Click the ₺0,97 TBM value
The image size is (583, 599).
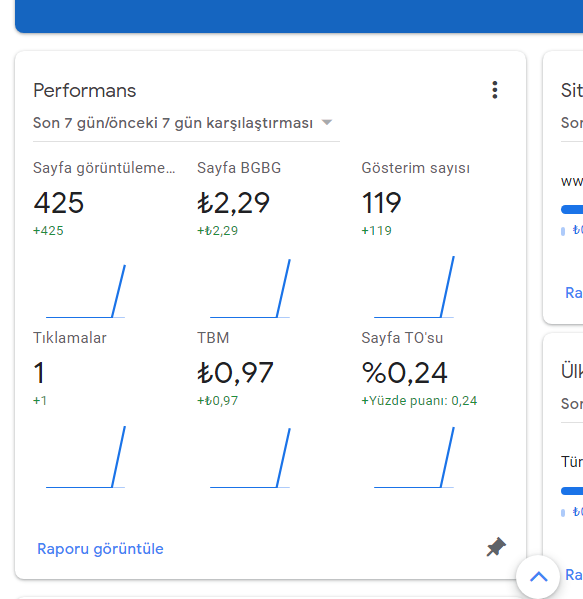pyautogui.click(x=235, y=372)
